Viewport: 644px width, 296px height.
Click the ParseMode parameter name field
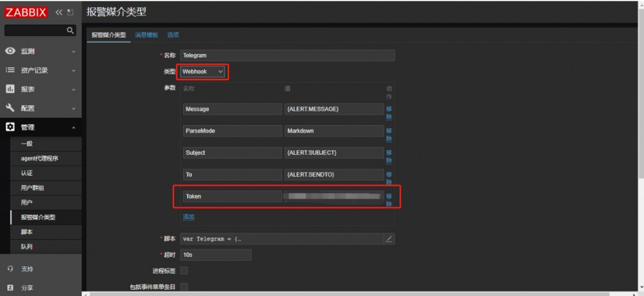(x=233, y=131)
